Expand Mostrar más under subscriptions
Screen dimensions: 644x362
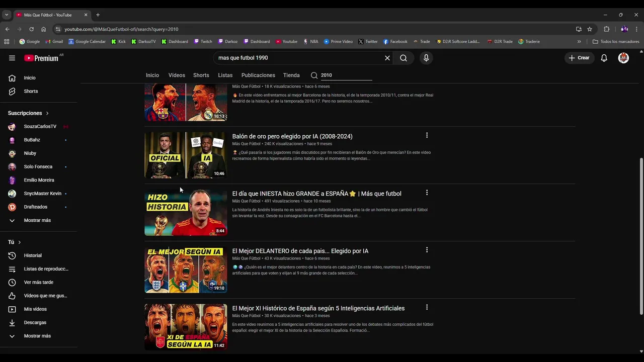(38, 220)
